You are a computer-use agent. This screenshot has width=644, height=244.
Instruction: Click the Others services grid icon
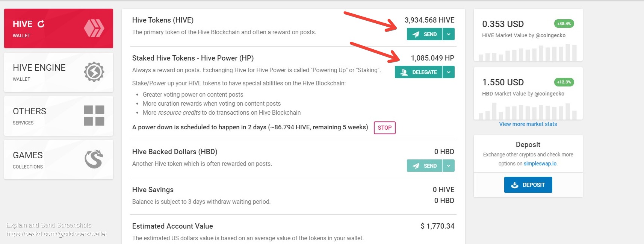94,115
